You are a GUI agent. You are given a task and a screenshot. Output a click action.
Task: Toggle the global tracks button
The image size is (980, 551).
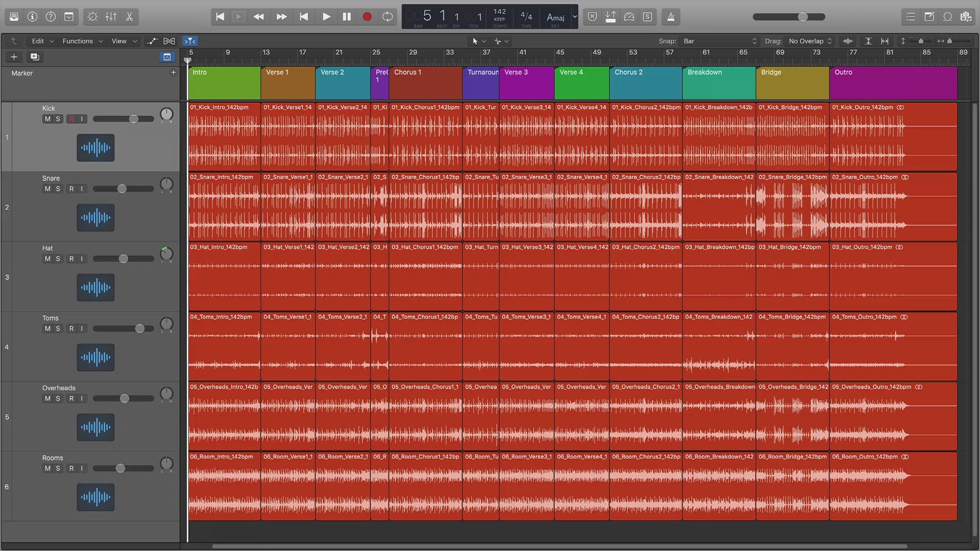[167, 57]
